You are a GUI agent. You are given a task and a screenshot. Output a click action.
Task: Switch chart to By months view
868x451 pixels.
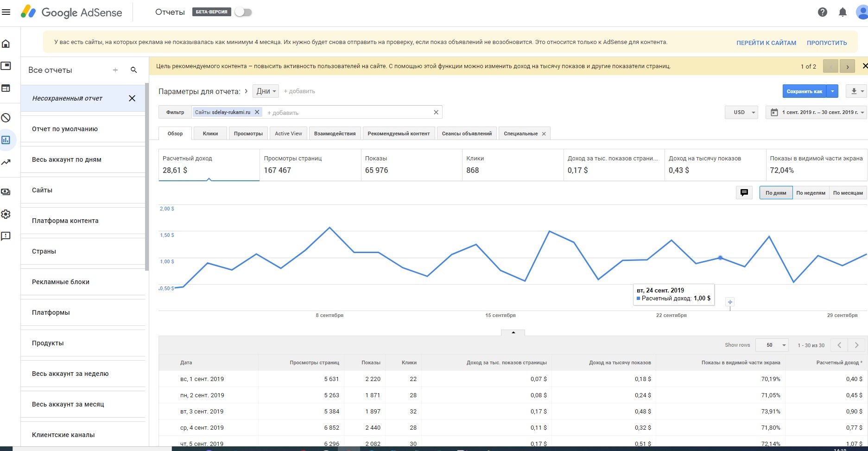point(848,193)
